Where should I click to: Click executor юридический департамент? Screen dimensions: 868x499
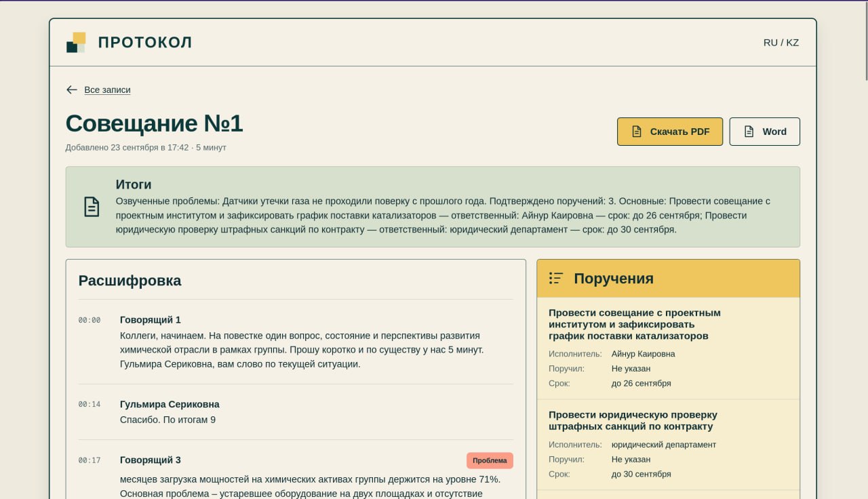664,445
